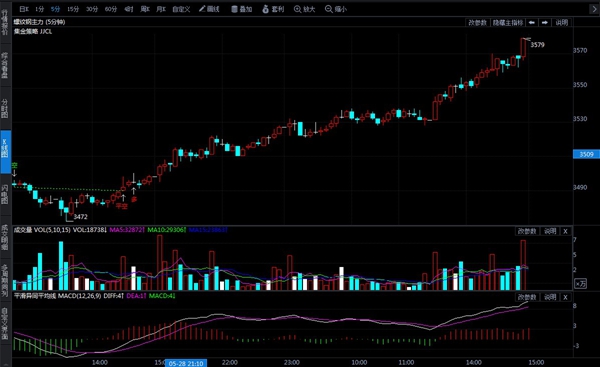Viewport: 600px width, 367px height.
Task: Click the 3509 current price label
Action: point(586,154)
